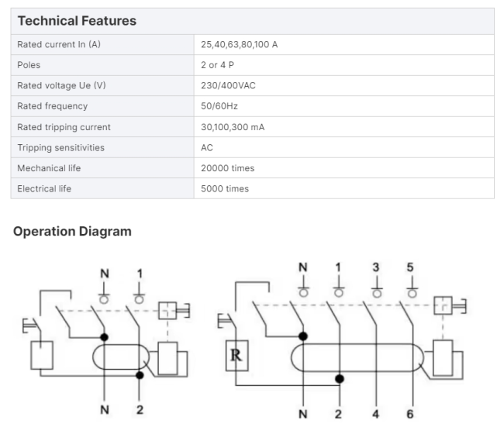Click the '230/400VAC' value cell
Image resolution: width=504 pixels, height=434 pixels.
[228, 85]
